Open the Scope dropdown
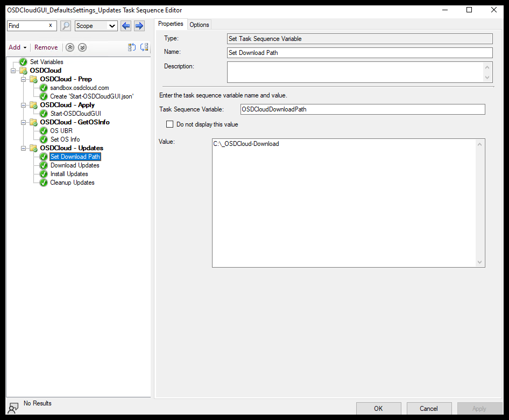This screenshot has height=420, width=509. (x=96, y=26)
